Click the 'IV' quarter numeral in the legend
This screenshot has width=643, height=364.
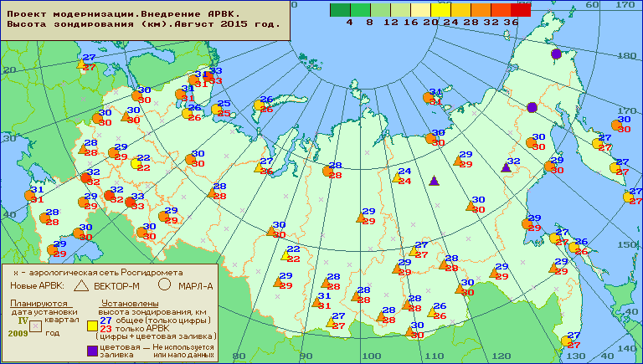(23, 320)
